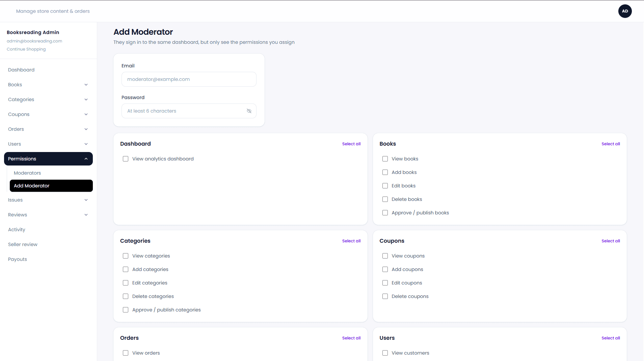Expand the Categories sidebar chevron

click(x=86, y=99)
